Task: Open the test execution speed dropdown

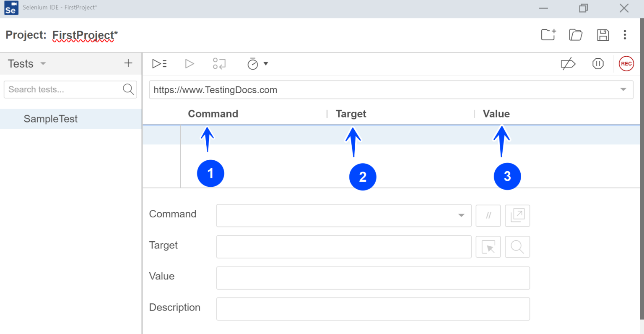Action: (257, 63)
